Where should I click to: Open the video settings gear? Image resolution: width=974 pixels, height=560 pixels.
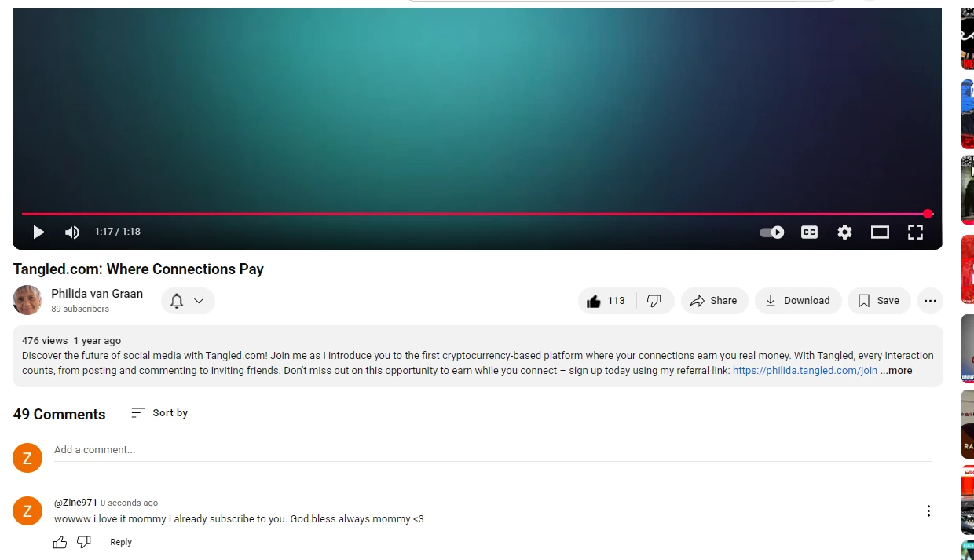click(844, 232)
